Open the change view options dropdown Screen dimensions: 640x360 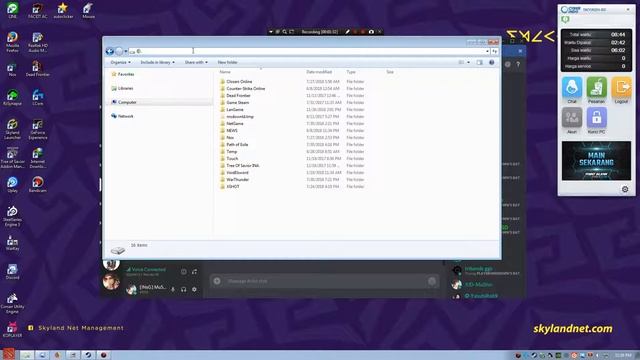click(469, 62)
